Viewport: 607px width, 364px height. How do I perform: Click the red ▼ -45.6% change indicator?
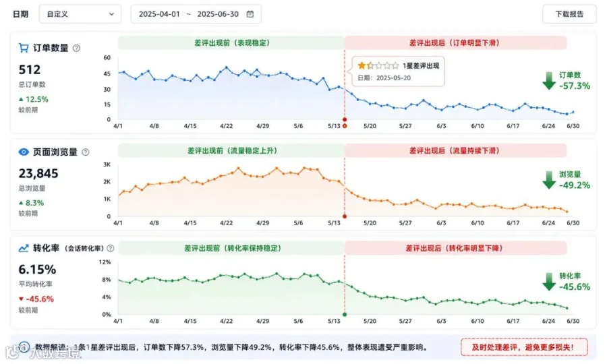coord(36,299)
